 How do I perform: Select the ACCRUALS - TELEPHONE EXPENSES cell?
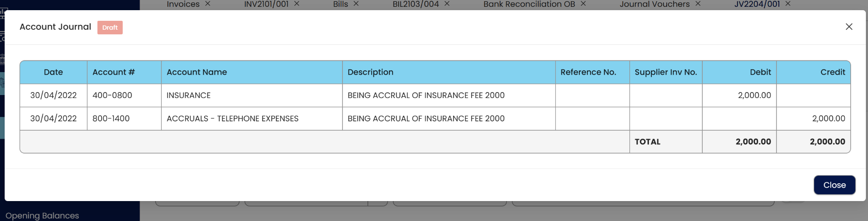click(232, 119)
